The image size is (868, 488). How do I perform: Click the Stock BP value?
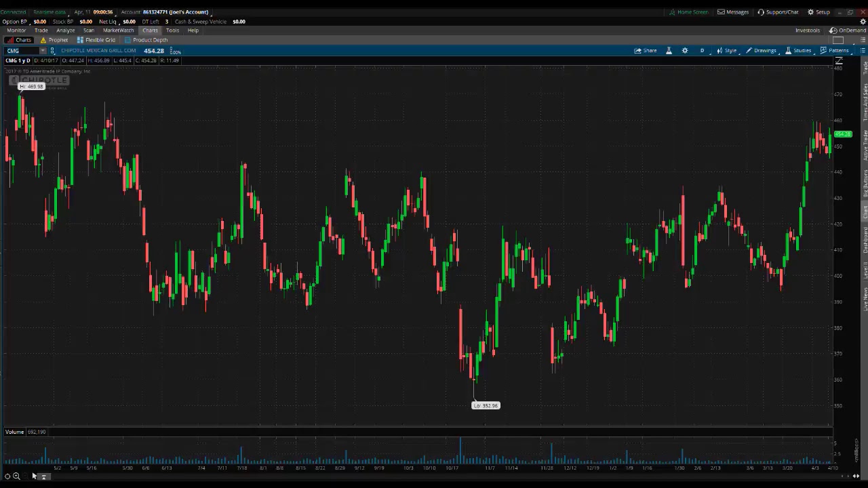85,22
